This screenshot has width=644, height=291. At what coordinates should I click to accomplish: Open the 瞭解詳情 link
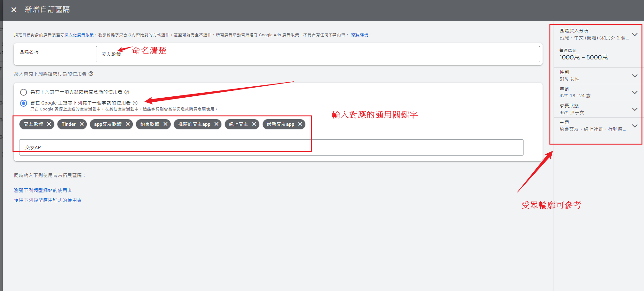(x=359, y=35)
